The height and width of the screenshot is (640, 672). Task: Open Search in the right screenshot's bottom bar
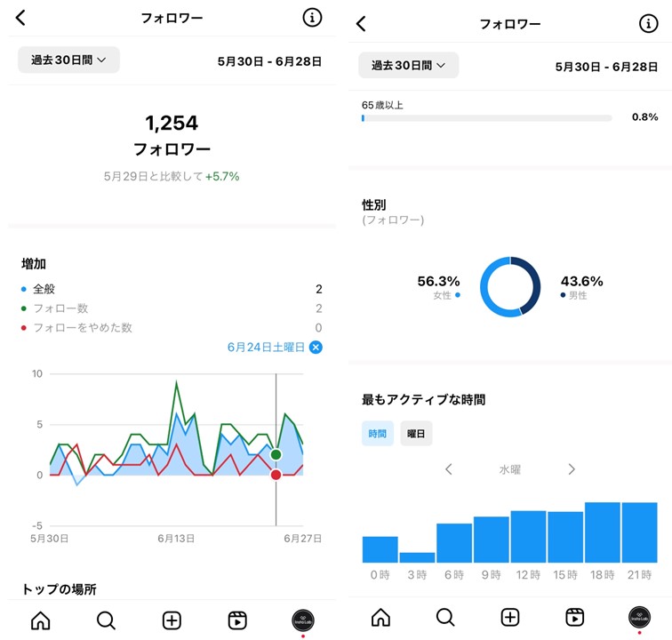[x=445, y=617]
